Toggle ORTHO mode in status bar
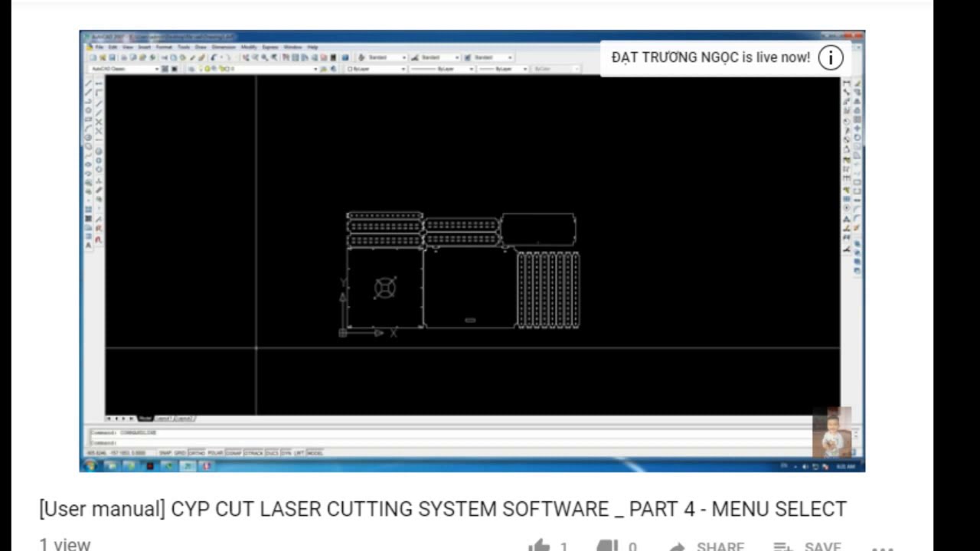980x551 pixels. [x=197, y=453]
